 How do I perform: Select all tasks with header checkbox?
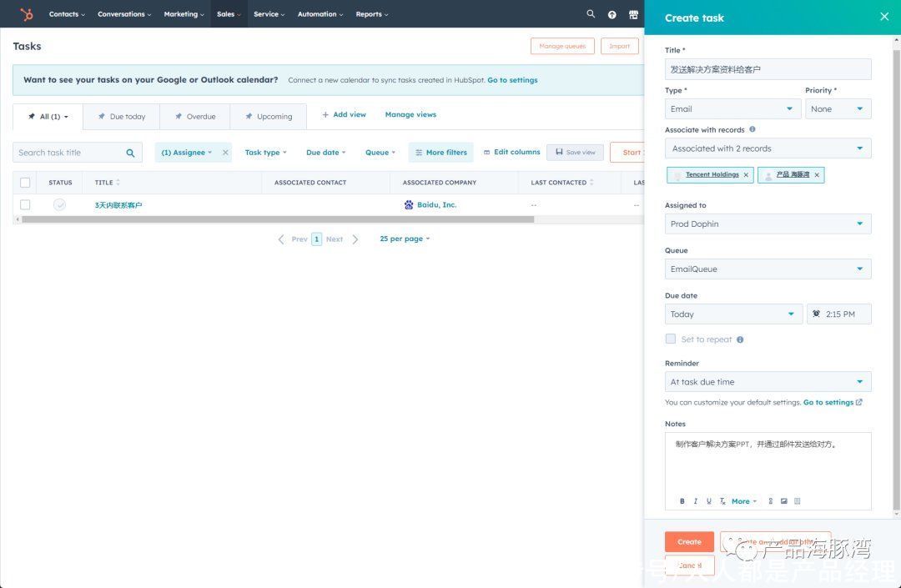click(x=25, y=182)
